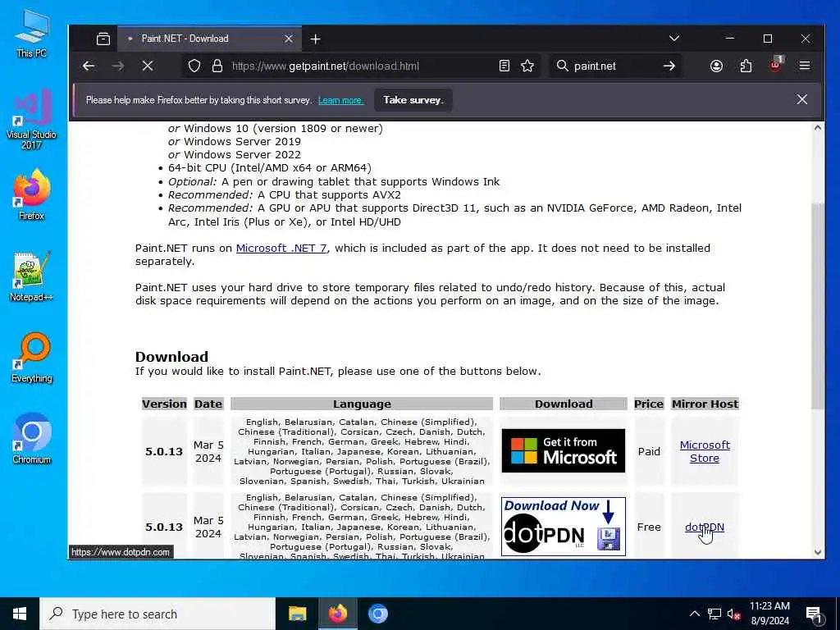The image size is (840, 630).
Task: Open Chromium from the taskbar
Action: click(377, 614)
